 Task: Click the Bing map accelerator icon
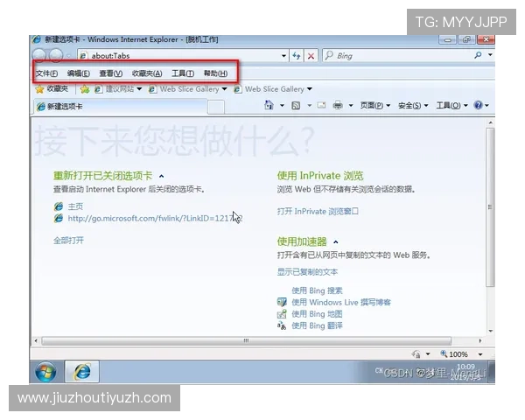point(282,314)
